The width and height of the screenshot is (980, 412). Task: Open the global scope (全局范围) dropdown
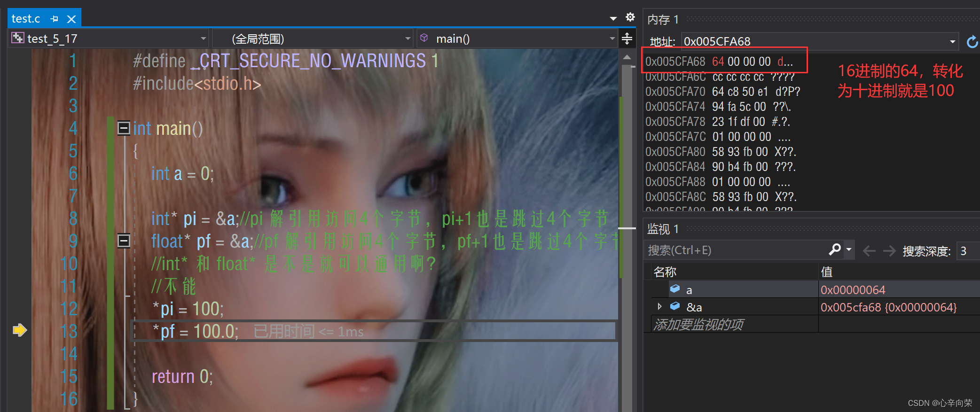pyautogui.click(x=408, y=39)
